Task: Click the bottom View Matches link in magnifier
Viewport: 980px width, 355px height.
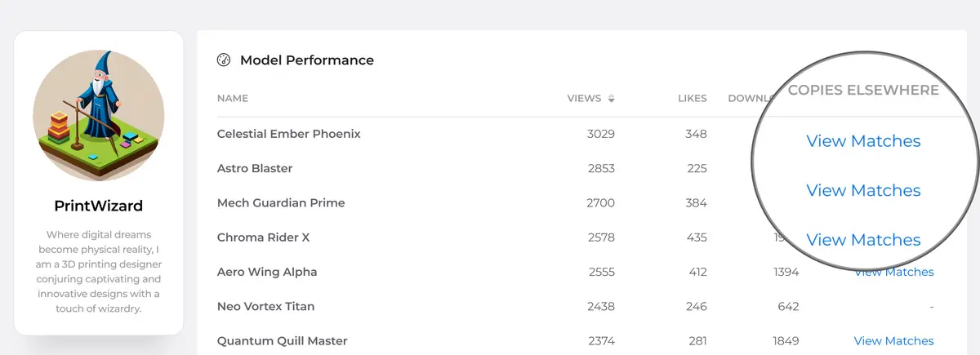Action: tap(863, 240)
